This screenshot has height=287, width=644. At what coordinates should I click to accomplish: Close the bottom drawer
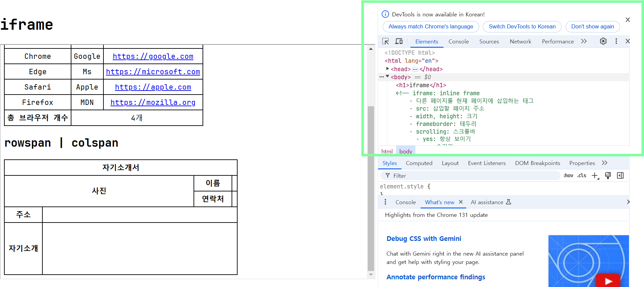[628, 202]
